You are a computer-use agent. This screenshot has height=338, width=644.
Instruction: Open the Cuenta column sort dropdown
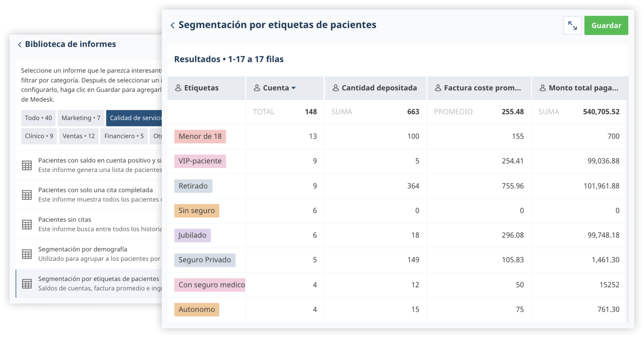click(x=294, y=88)
